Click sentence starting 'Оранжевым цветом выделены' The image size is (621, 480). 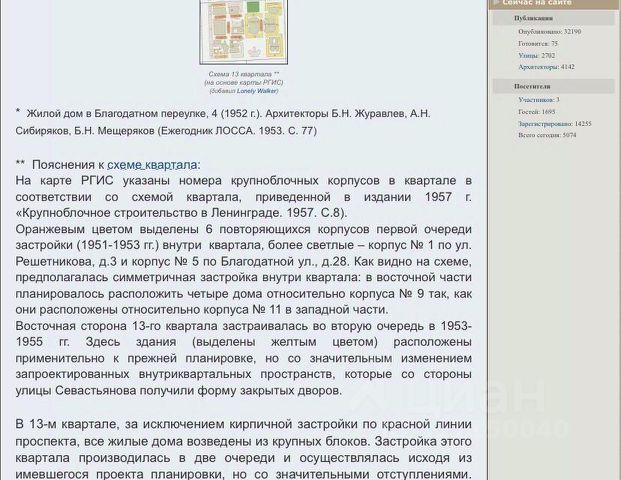244,269
